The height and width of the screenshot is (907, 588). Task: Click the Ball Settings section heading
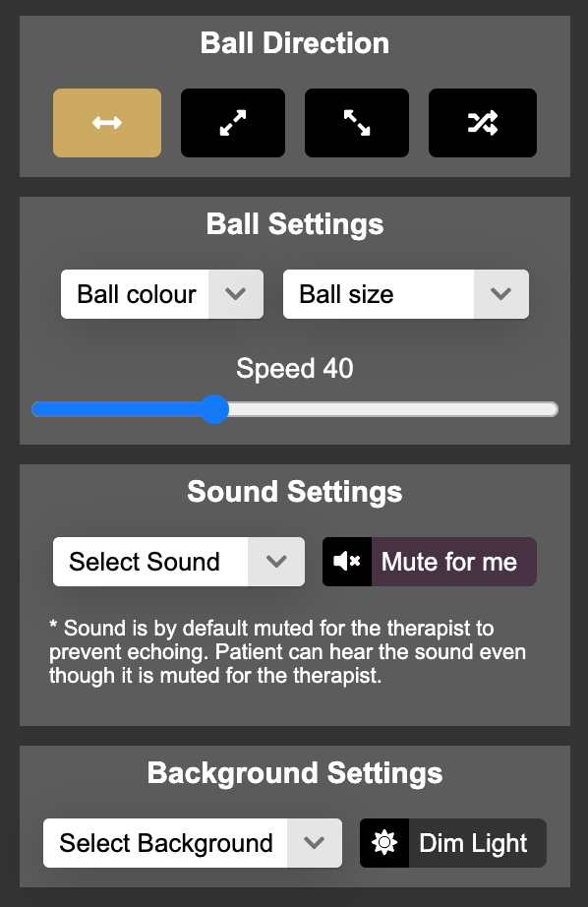(x=293, y=224)
